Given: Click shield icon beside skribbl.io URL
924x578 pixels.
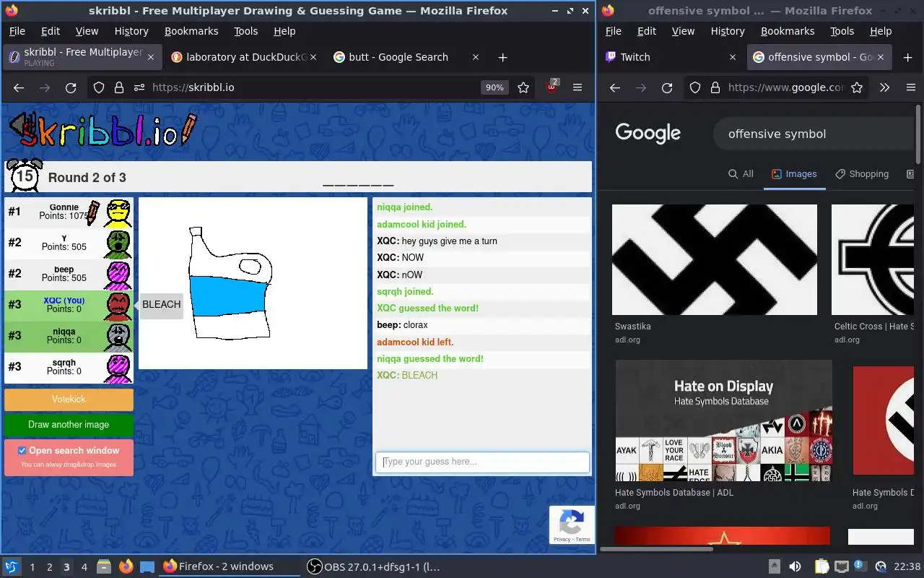Looking at the screenshot, I should pos(99,87).
